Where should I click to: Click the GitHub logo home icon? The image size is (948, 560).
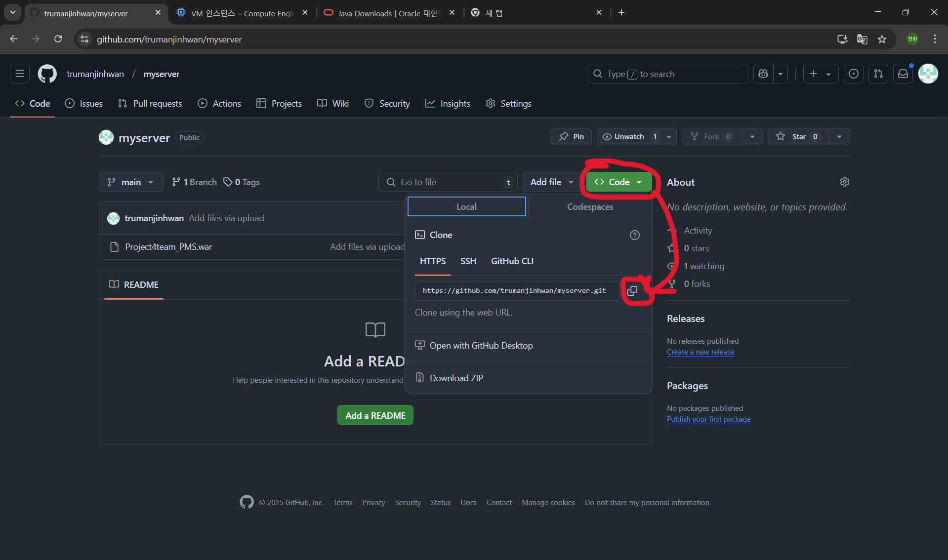47,74
